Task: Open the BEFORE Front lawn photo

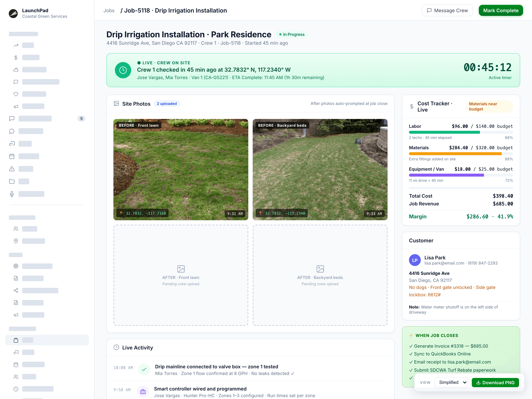Action: (181, 170)
